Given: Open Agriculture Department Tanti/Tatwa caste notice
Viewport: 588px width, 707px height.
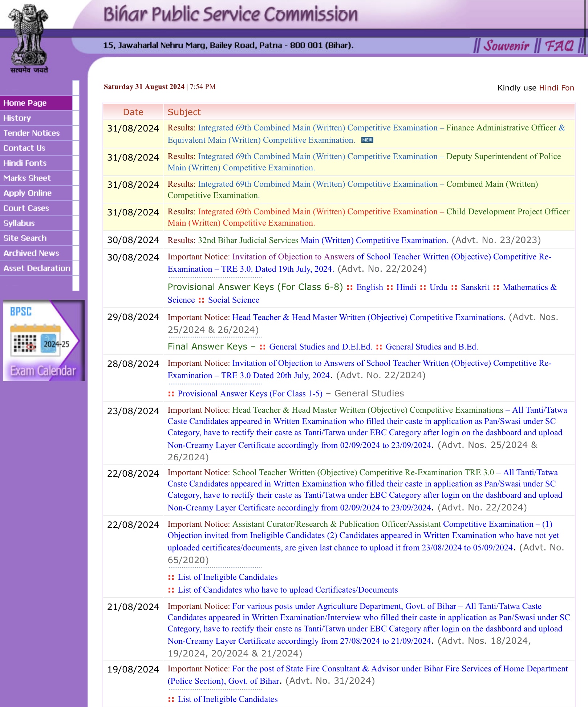Looking at the screenshot, I should point(369,623).
